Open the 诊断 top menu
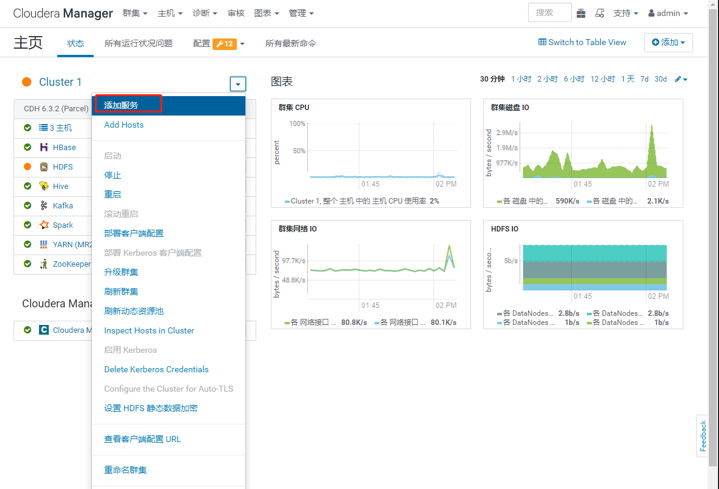The image size is (719, 489). point(205,13)
